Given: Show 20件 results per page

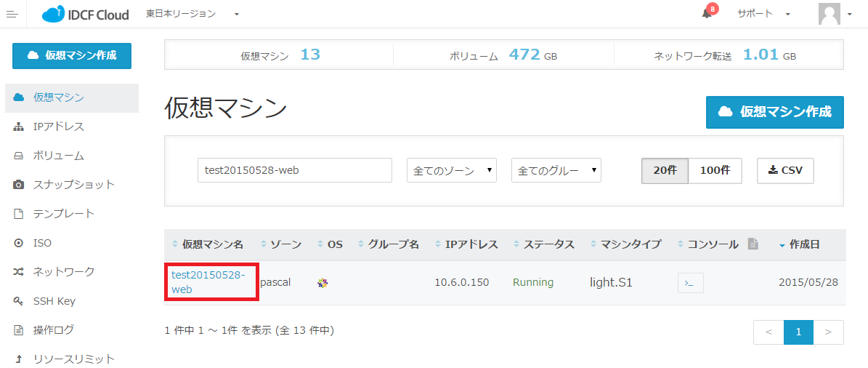Looking at the screenshot, I should pyautogui.click(x=665, y=170).
